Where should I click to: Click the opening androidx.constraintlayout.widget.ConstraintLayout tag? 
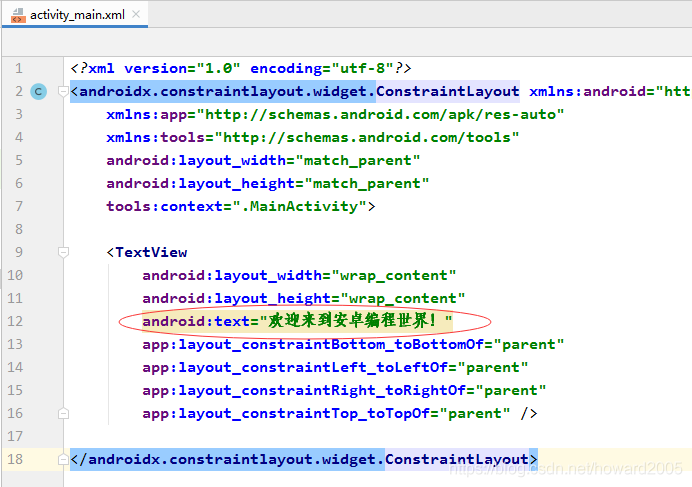coord(295,91)
